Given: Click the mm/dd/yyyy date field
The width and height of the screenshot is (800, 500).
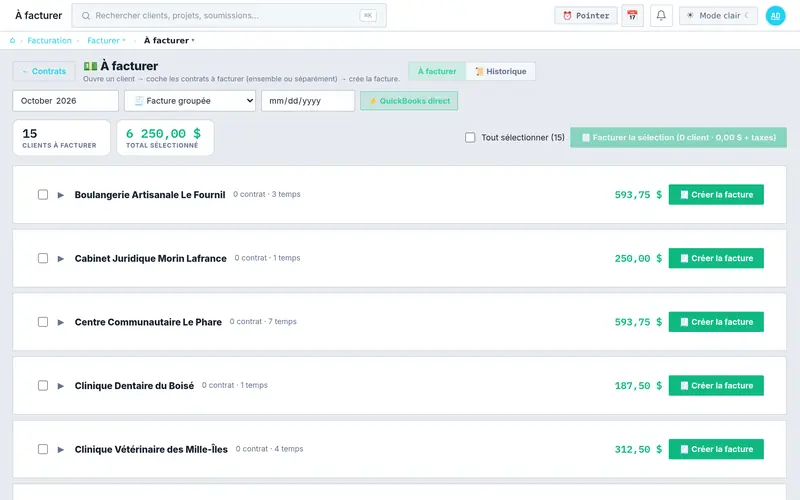Looking at the screenshot, I should (x=308, y=101).
